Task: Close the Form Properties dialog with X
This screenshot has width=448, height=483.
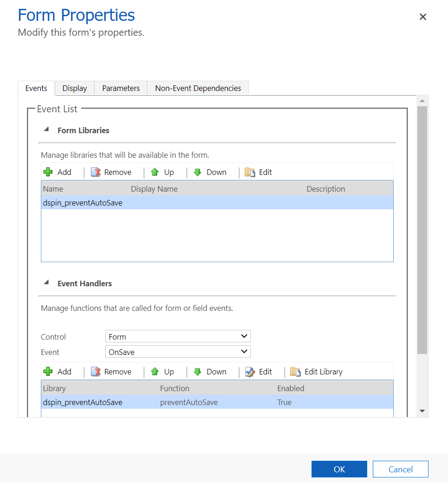Action: (423, 17)
